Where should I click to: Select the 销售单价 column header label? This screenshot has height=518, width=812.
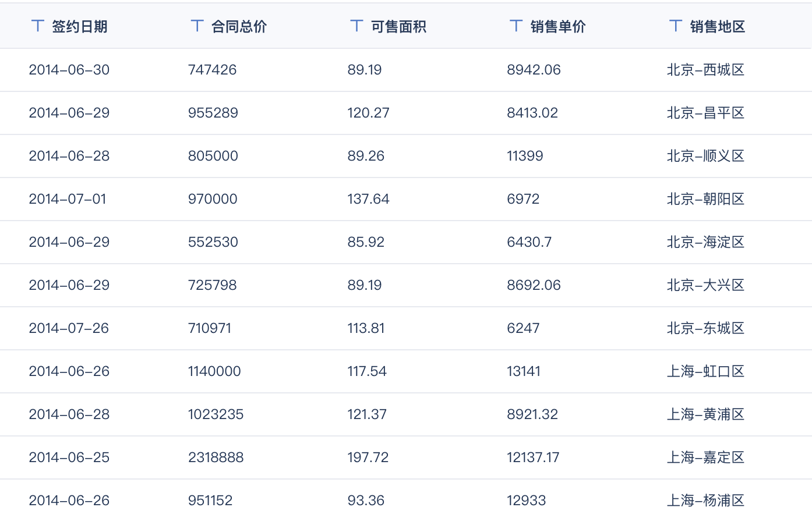tap(558, 27)
